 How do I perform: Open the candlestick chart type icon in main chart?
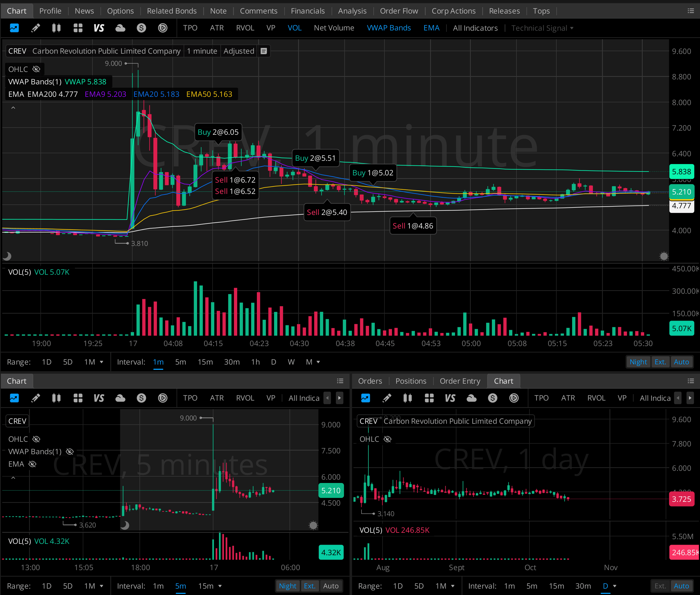click(x=56, y=28)
